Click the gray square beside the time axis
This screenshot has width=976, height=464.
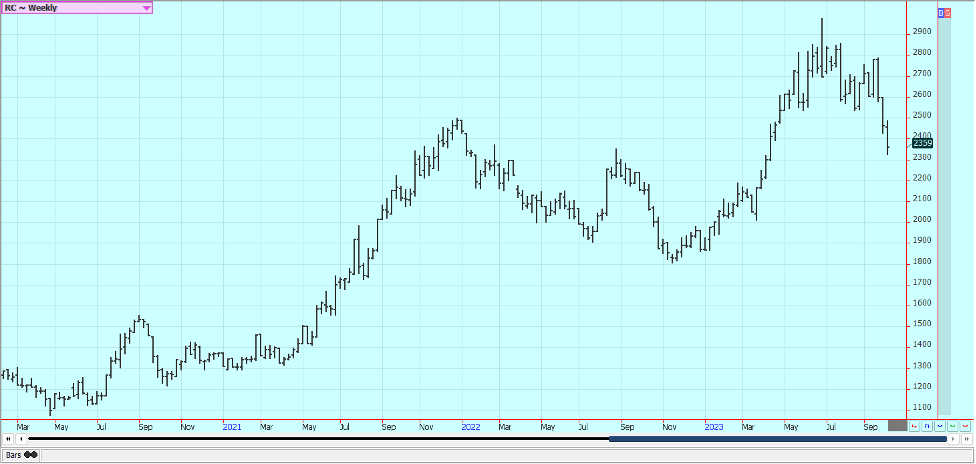click(x=898, y=425)
